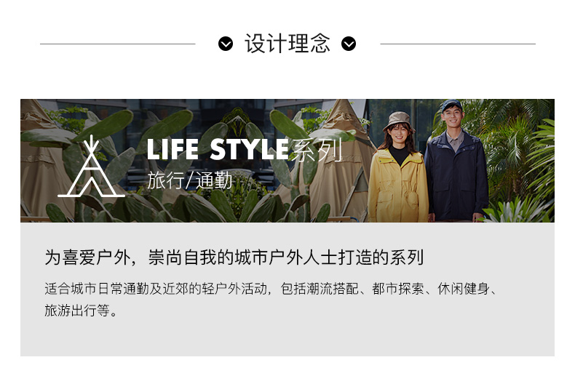This screenshot has height=392, width=575.
Task: Click the man's navy baseball cap
Action: tap(451, 105)
